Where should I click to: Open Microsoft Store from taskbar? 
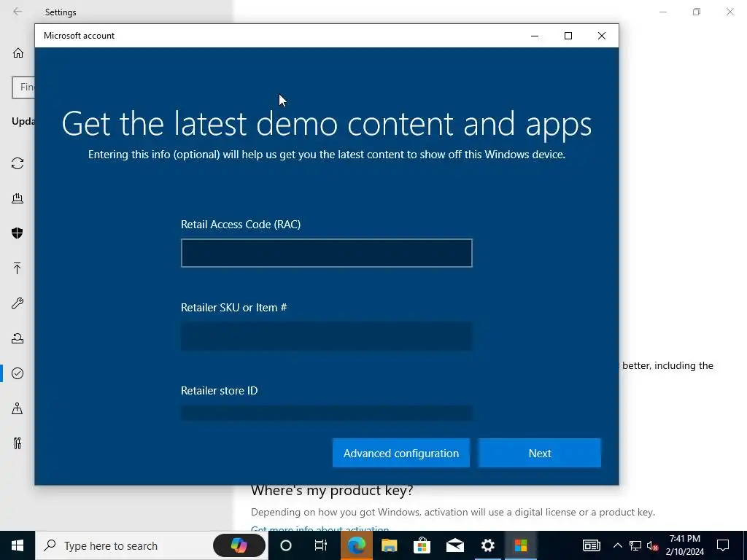[422, 545]
